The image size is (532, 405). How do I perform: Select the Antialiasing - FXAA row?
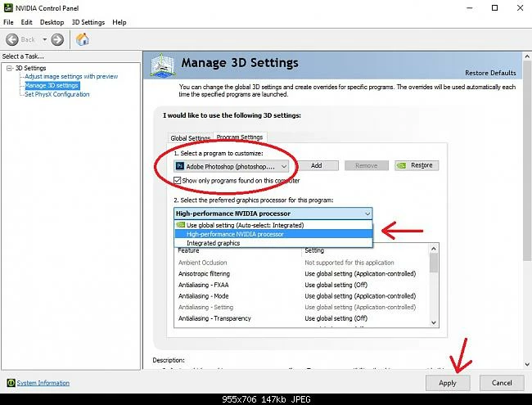click(x=302, y=285)
